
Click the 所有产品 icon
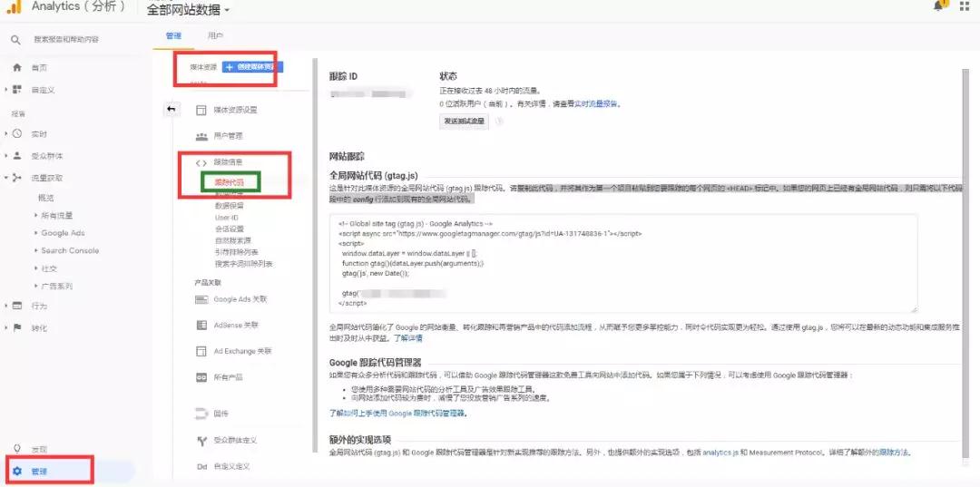pos(201,377)
